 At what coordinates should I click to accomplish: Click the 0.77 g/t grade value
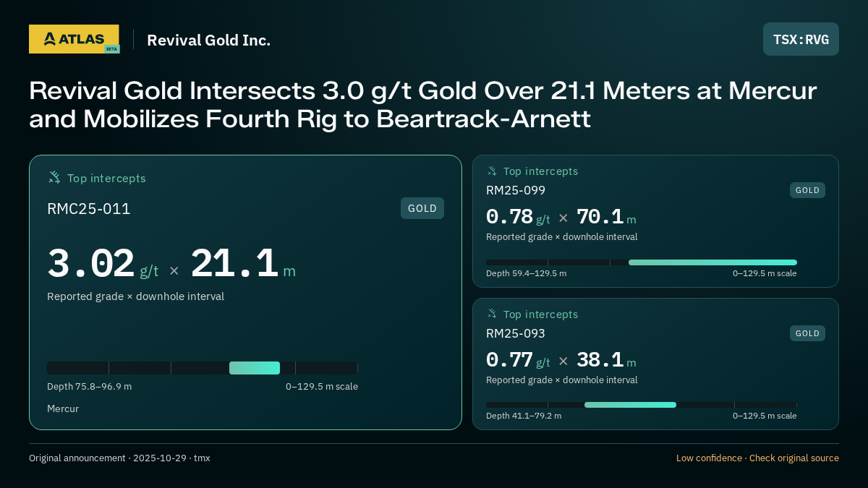(518, 360)
